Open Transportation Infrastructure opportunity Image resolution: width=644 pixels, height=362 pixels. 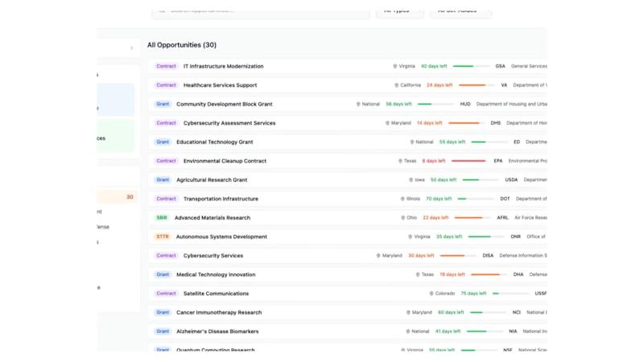pos(221,199)
